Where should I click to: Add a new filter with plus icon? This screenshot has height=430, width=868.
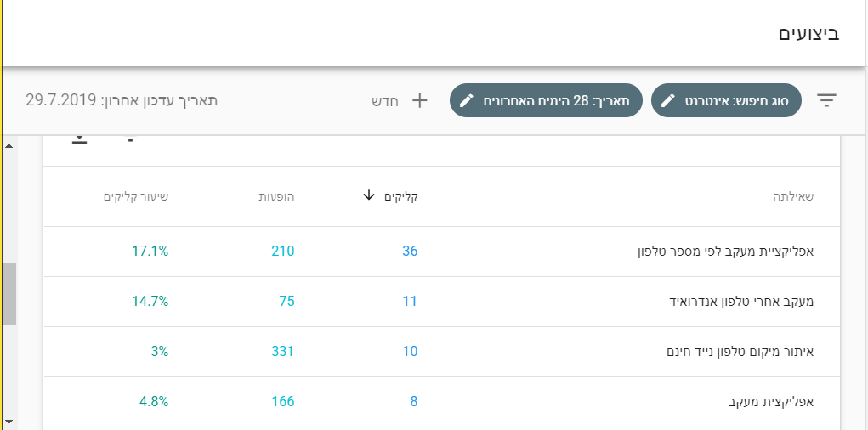click(x=420, y=101)
